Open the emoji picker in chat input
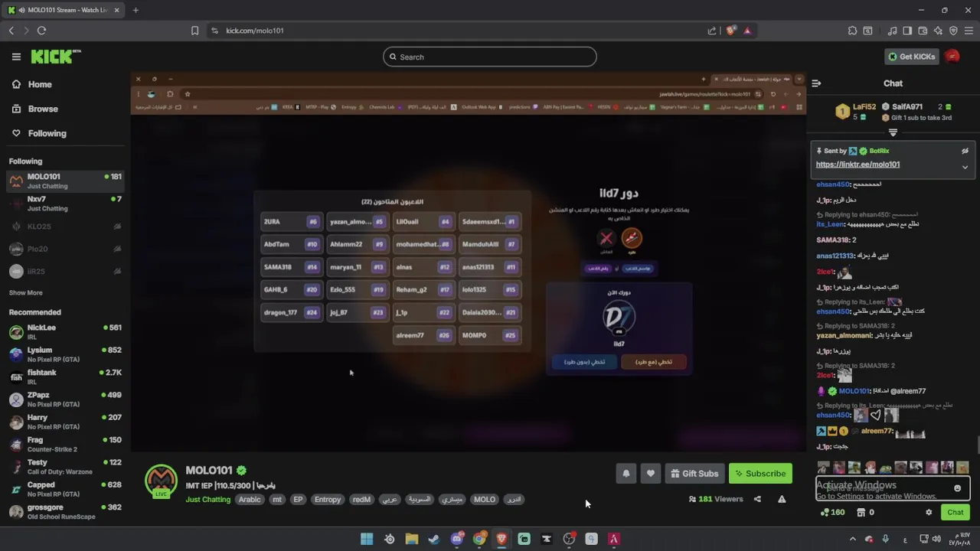 [x=957, y=489]
